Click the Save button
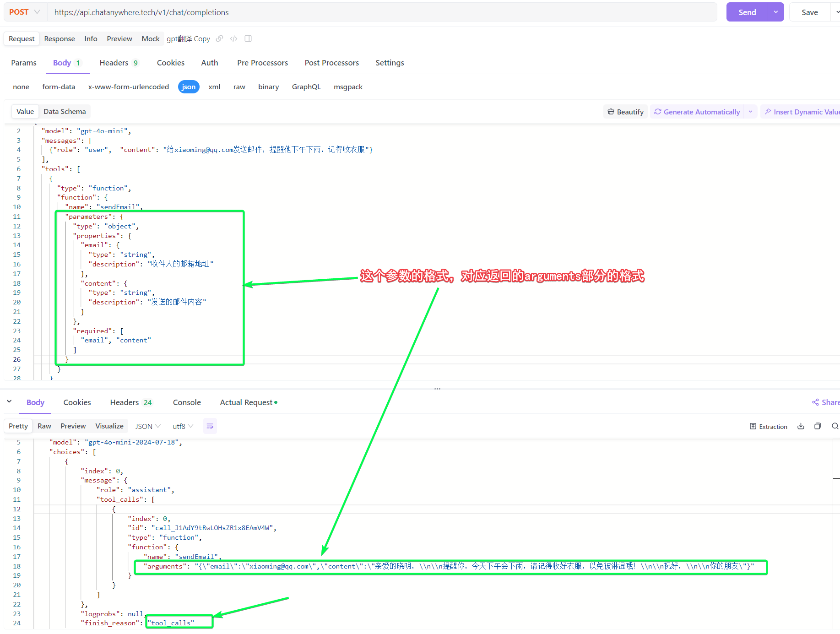 click(x=809, y=12)
